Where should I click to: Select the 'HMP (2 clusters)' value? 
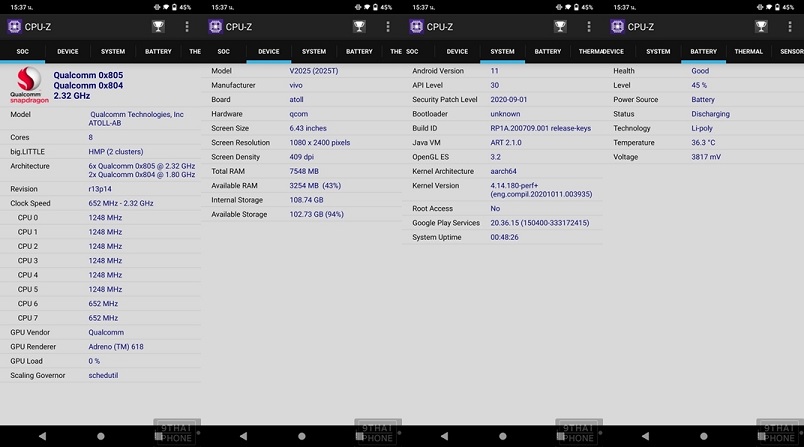(x=116, y=152)
